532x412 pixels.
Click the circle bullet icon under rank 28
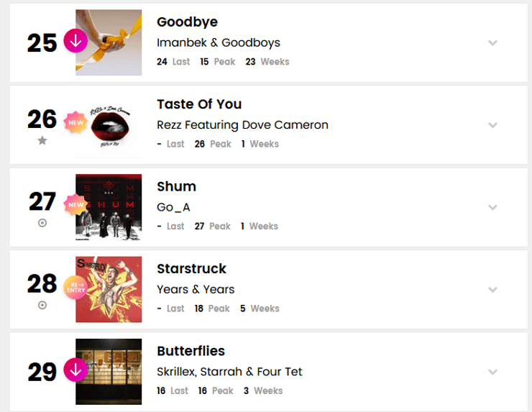point(42,305)
